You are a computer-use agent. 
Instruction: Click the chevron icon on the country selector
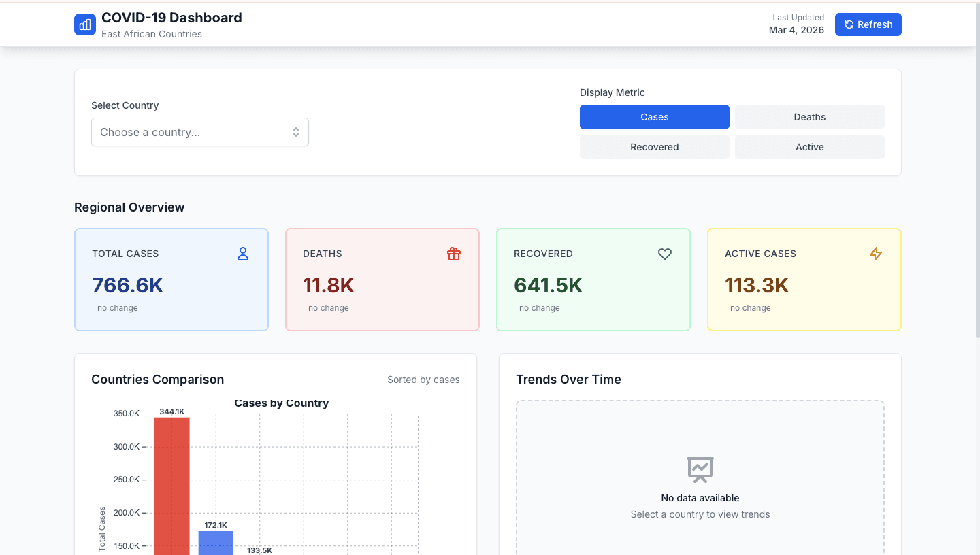[295, 132]
